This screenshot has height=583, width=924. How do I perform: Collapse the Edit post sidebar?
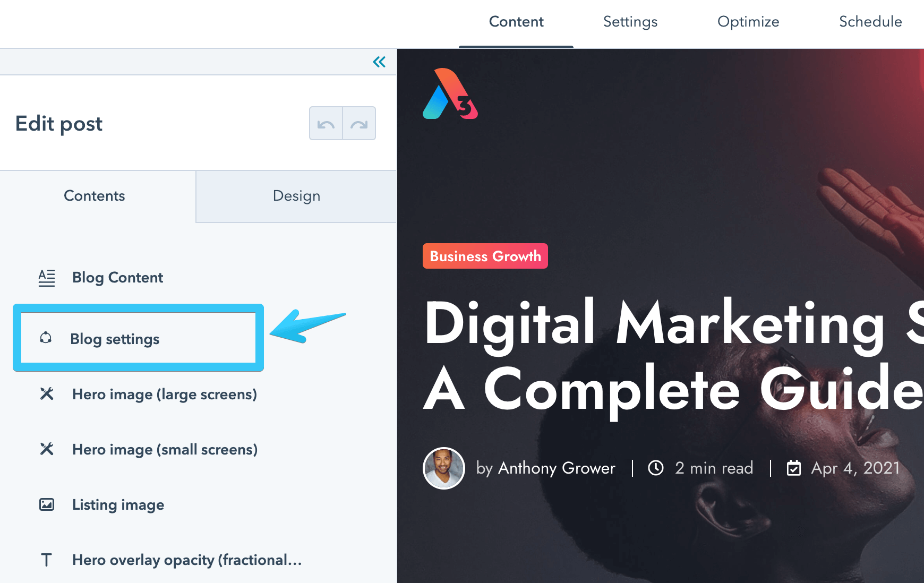pos(379,62)
